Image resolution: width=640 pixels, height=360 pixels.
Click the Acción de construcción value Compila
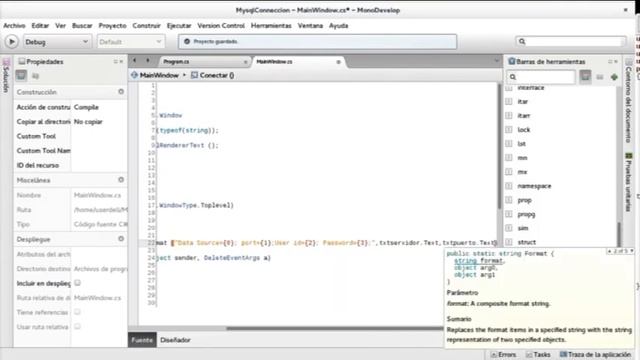[x=86, y=107]
